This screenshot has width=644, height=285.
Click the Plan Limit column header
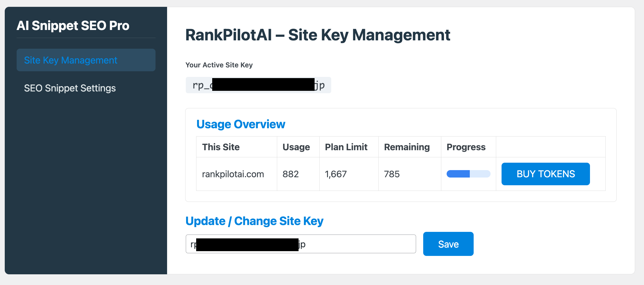[x=346, y=147]
